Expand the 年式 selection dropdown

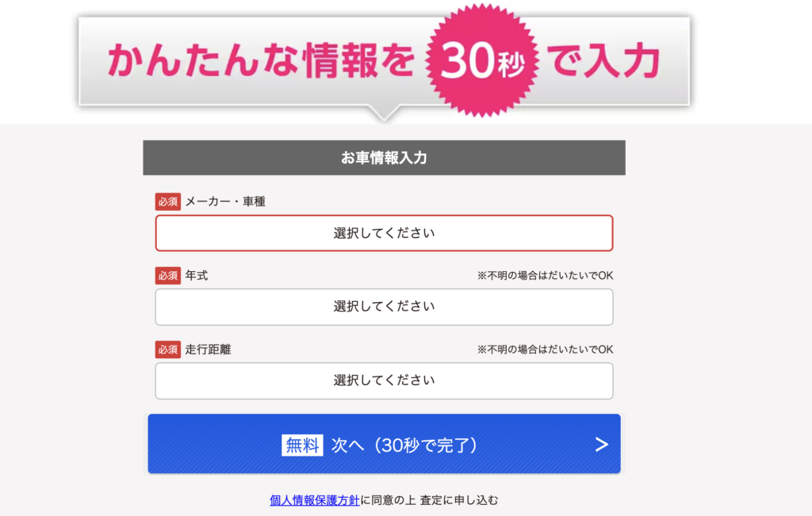384,307
